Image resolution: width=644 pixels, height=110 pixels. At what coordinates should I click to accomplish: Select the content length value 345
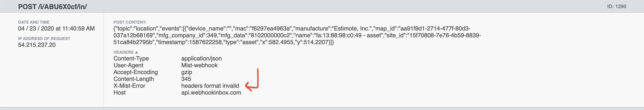186,79
